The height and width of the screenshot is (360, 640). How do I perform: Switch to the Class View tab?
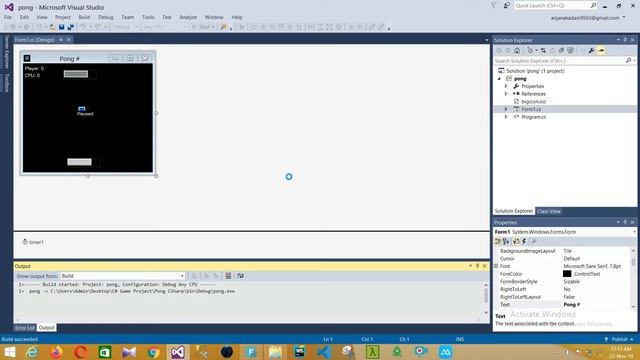549,211
